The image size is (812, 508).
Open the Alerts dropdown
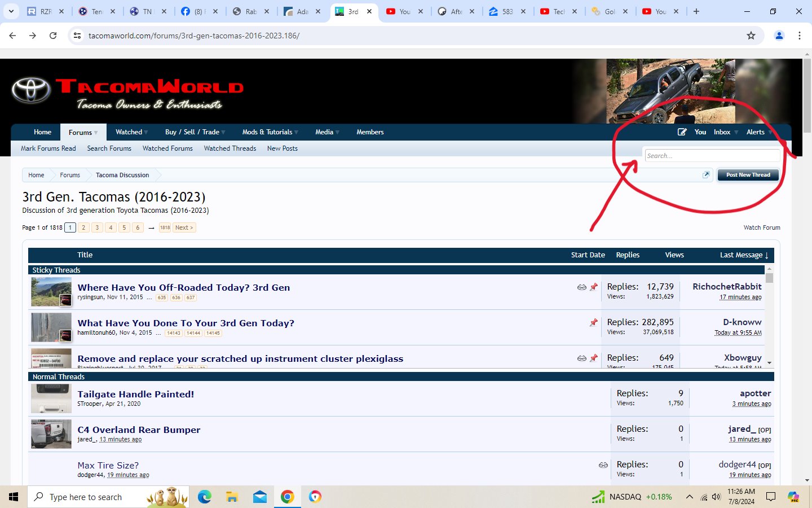click(759, 132)
